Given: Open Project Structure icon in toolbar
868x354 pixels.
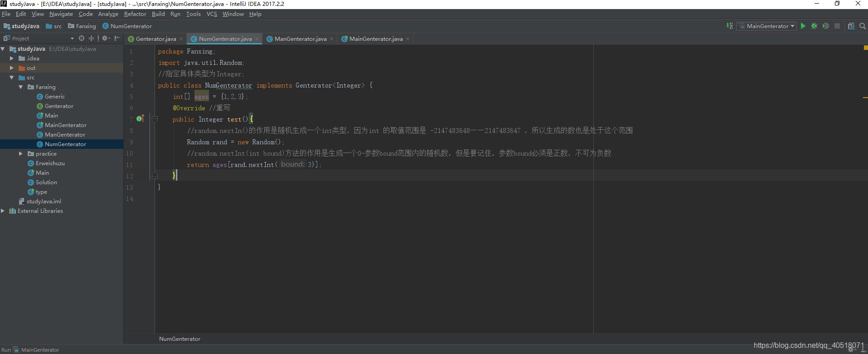Looking at the screenshot, I should pyautogui.click(x=851, y=26).
